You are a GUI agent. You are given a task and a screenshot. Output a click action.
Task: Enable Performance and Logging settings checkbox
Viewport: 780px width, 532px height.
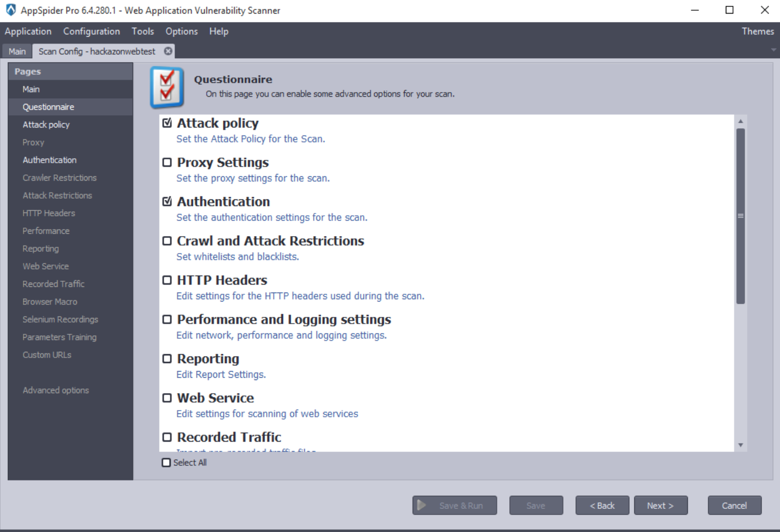(x=167, y=320)
